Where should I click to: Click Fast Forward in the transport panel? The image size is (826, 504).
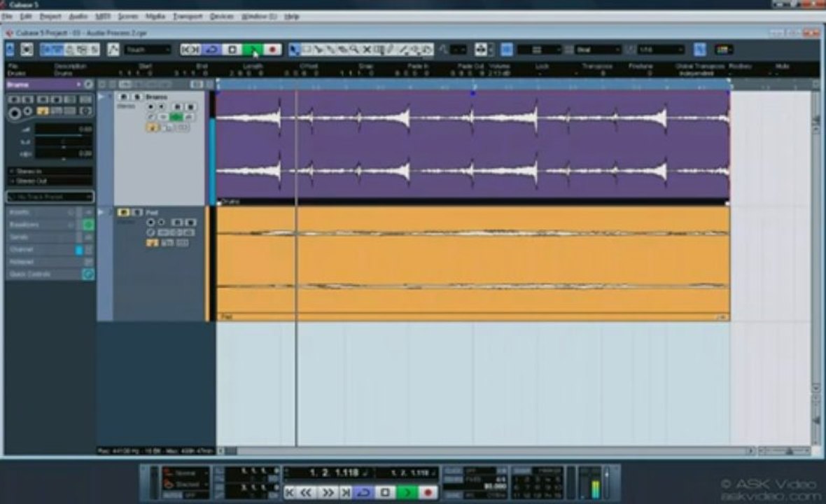click(x=328, y=493)
